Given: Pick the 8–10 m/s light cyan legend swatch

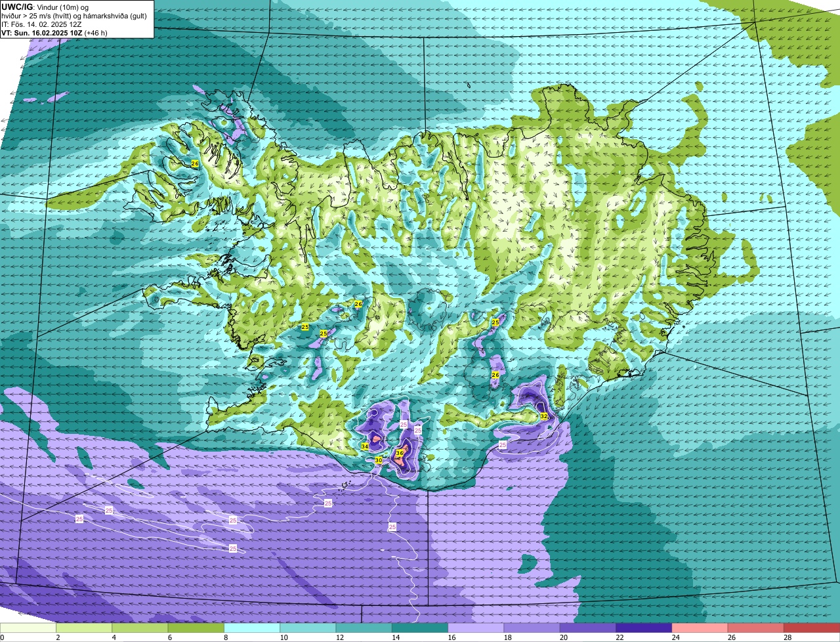Looking at the screenshot, I should [x=252, y=628].
